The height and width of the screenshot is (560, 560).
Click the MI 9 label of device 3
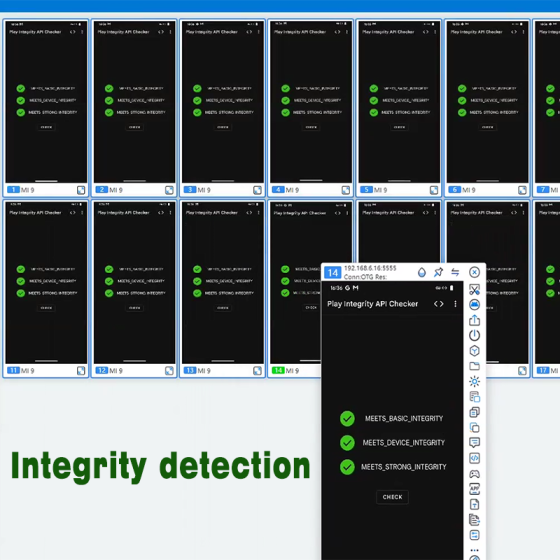click(x=204, y=190)
